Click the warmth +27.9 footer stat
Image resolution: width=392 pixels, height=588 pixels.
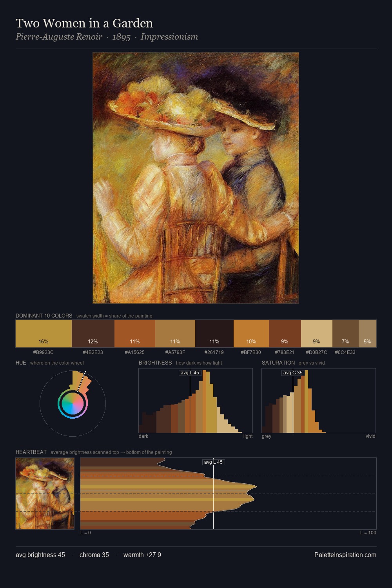pos(142,555)
